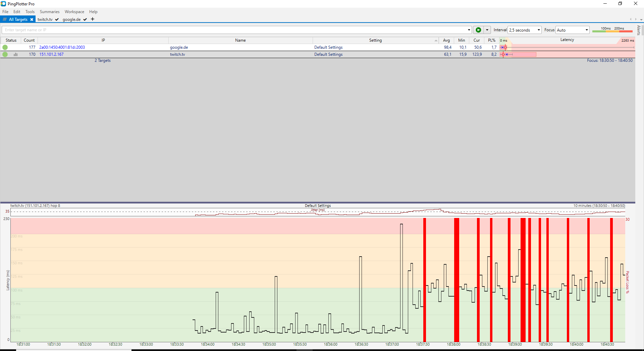Select the All Targets tab

(x=18, y=19)
